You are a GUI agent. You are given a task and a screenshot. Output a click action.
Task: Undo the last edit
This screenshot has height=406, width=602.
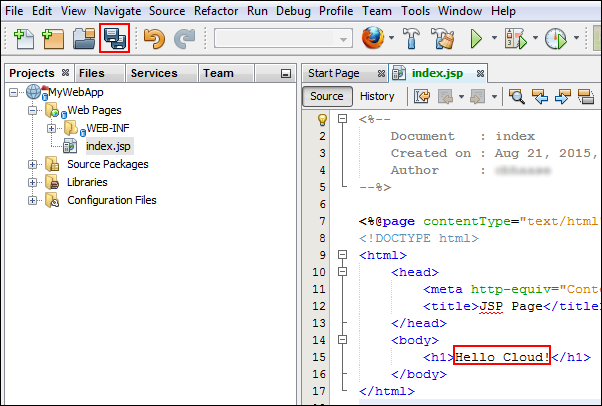pyautogui.click(x=153, y=38)
